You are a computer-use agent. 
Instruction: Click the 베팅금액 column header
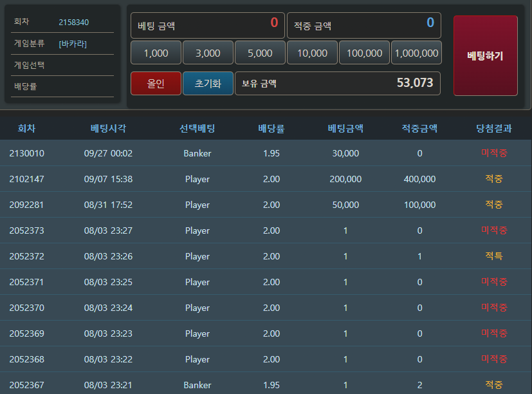(x=345, y=128)
